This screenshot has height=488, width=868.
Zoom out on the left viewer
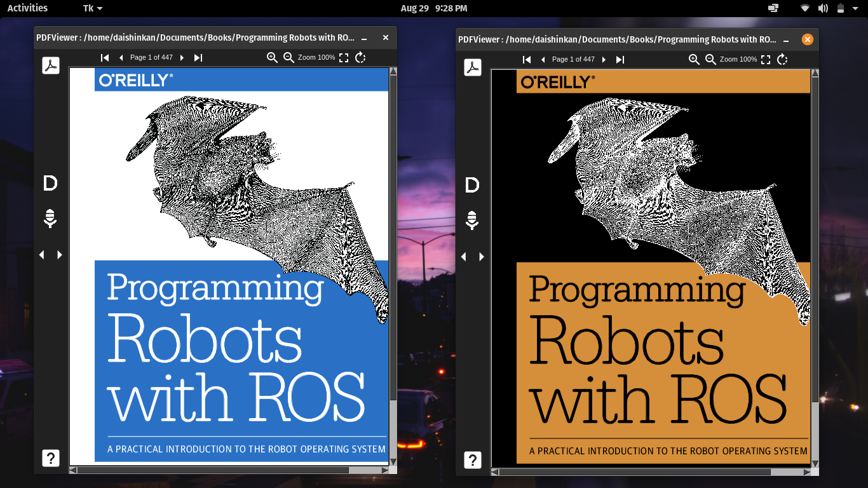288,58
